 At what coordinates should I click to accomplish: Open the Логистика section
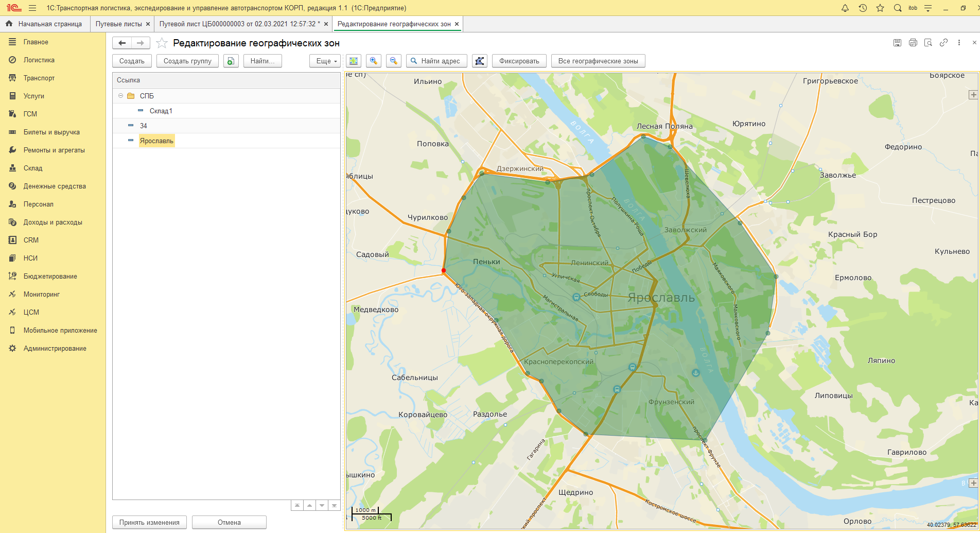pos(39,60)
